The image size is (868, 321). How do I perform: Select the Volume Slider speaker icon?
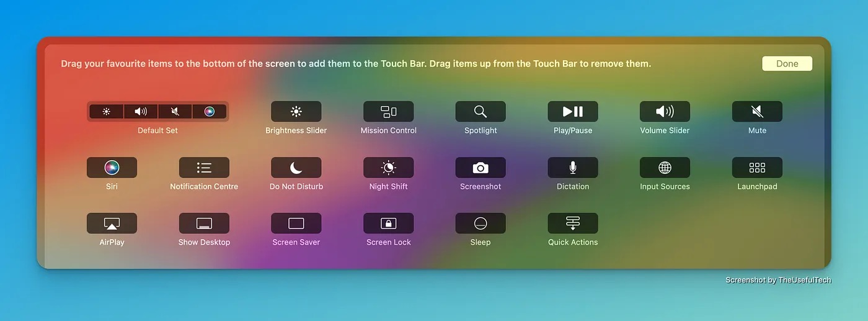tap(665, 112)
